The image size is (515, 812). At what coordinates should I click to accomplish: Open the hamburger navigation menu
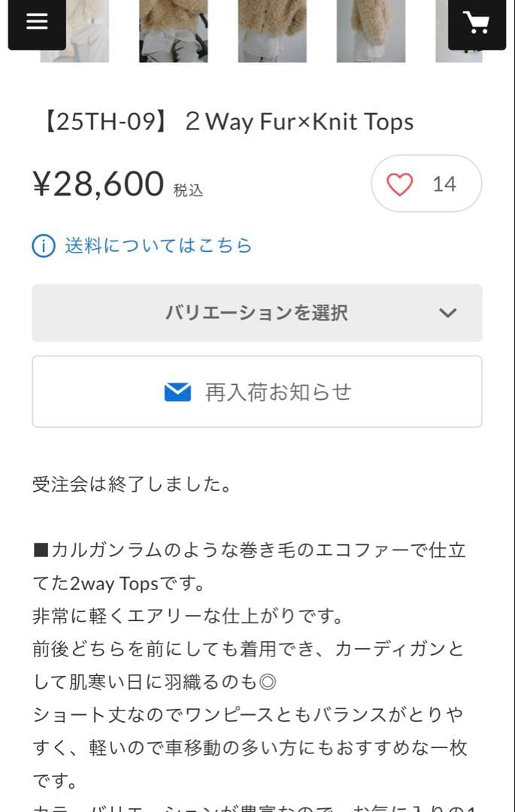click(x=35, y=23)
